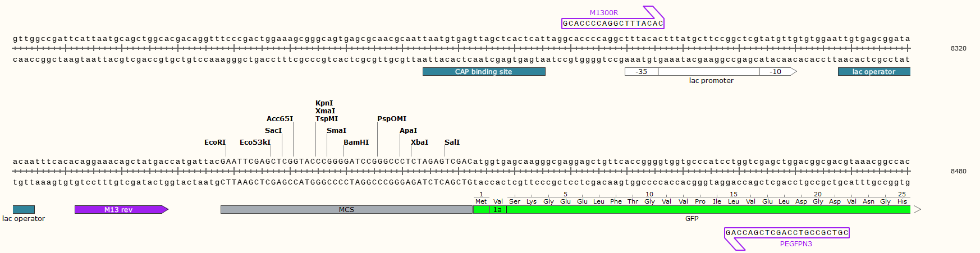Select the lac promoter -35 box
The width and height of the screenshot is (980, 253).
(641, 72)
